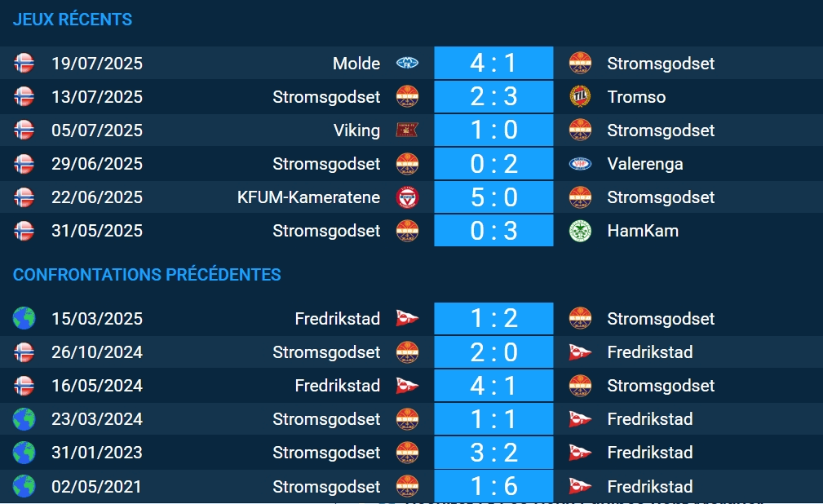Click the HamKam team name

643,231
